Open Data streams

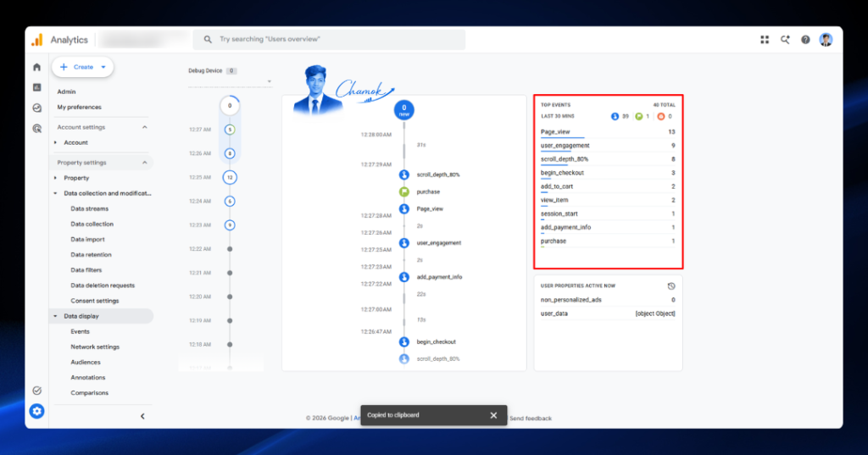point(90,208)
